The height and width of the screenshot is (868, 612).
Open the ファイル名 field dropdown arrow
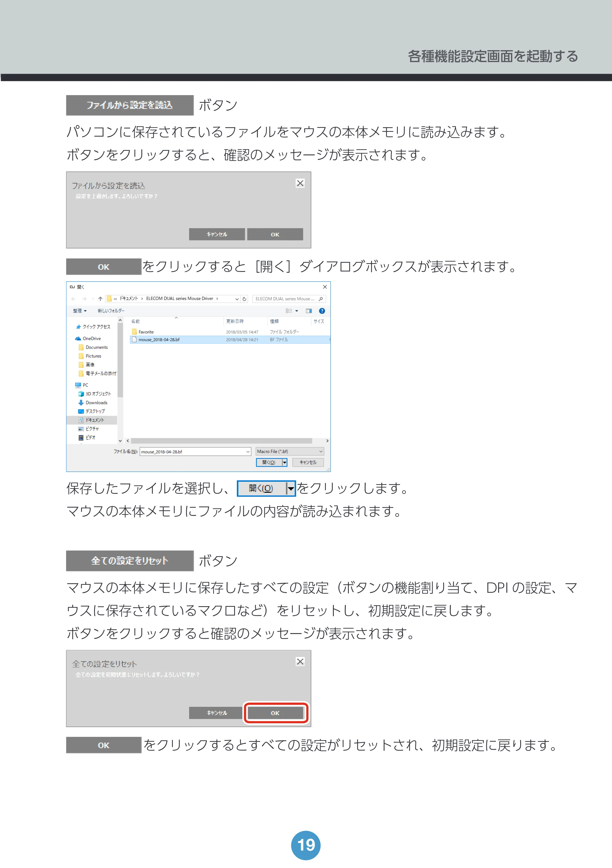(248, 451)
